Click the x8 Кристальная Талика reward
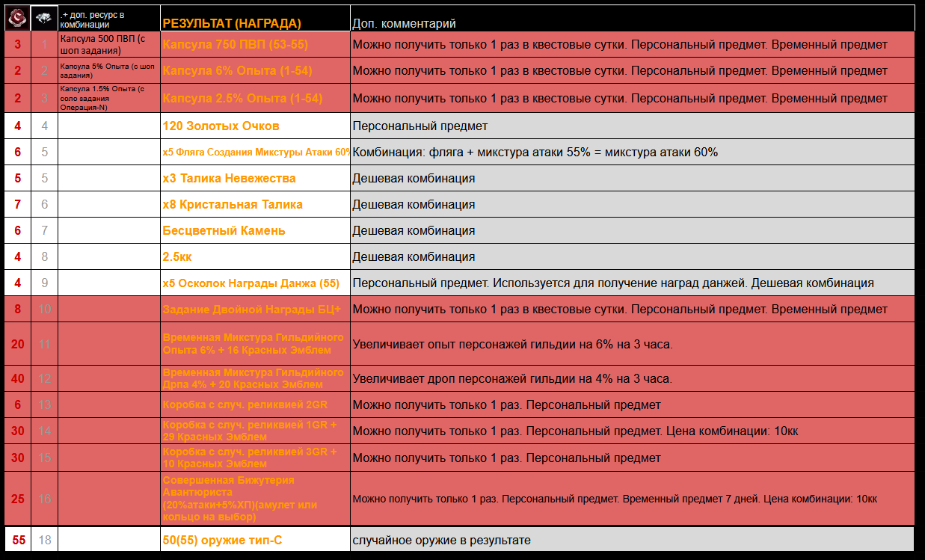 point(232,204)
